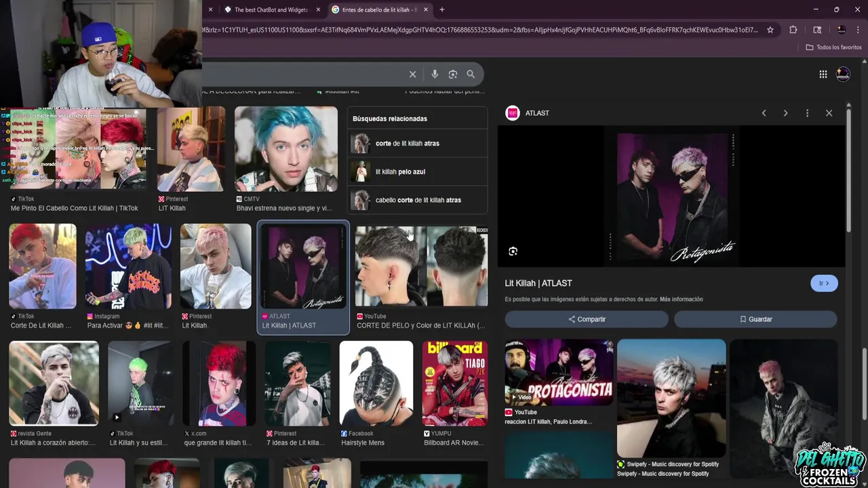The height and width of the screenshot is (488, 868).
Task: Open the Instagram Para Activar thumbnail
Action: [128, 266]
